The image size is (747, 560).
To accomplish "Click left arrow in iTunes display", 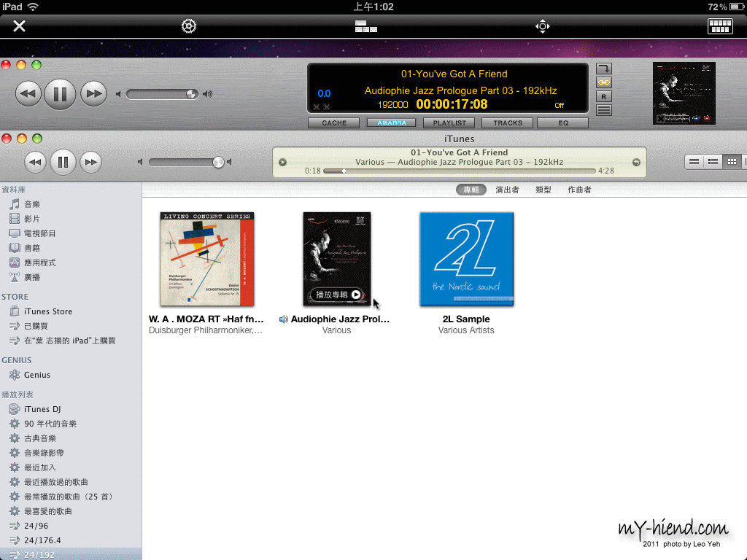I will click(x=282, y=163).
